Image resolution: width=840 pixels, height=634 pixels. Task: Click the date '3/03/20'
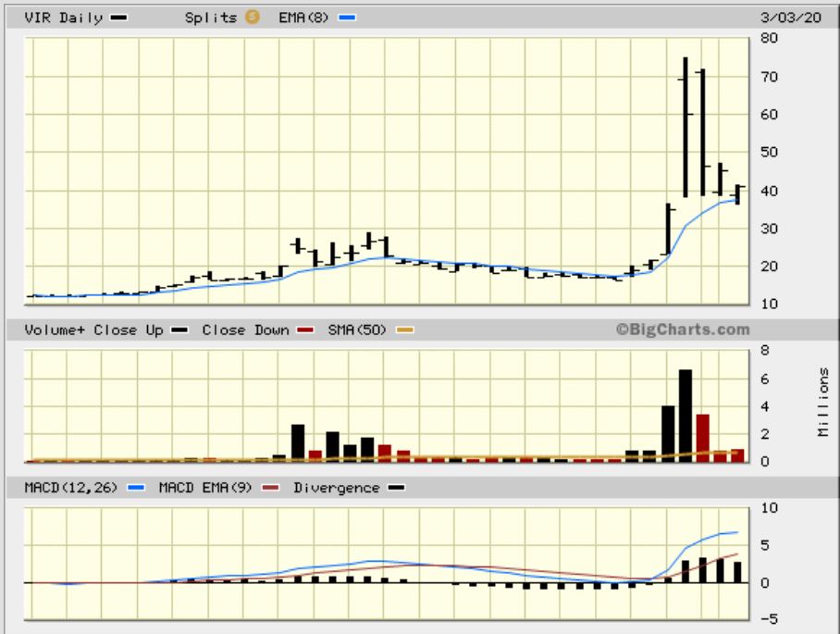pyautogui.click(x=791, y=18)
